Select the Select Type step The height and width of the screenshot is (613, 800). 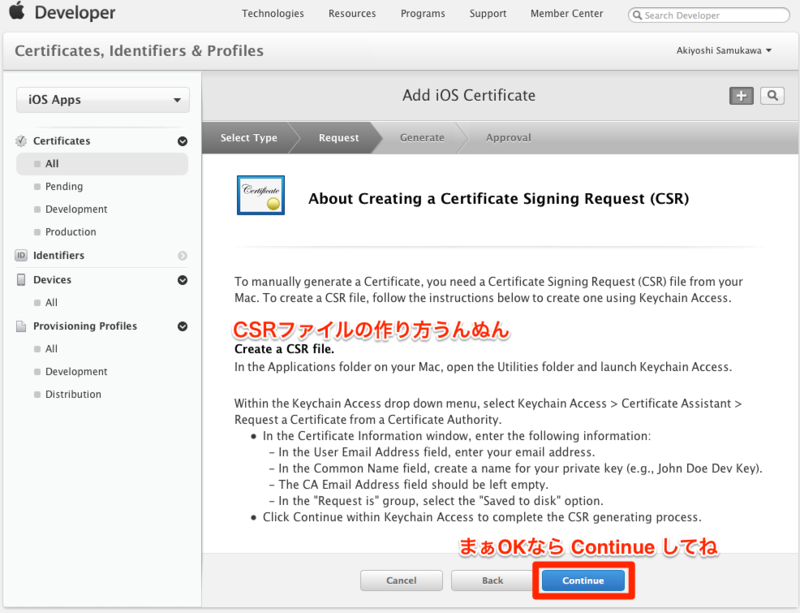[248, 138]
